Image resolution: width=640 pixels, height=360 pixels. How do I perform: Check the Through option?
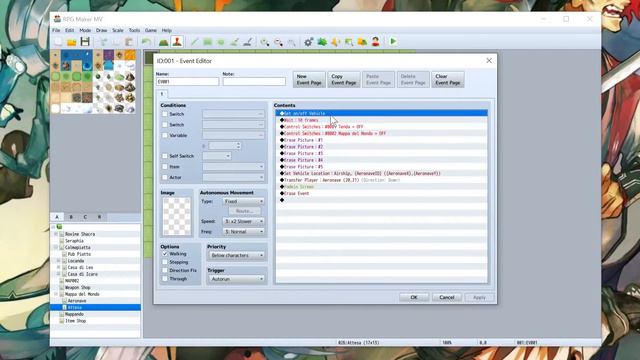[x=165, y=279]
